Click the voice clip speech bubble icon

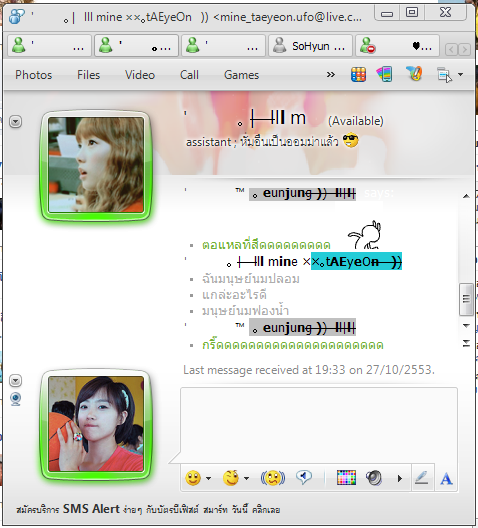(304, 477)
